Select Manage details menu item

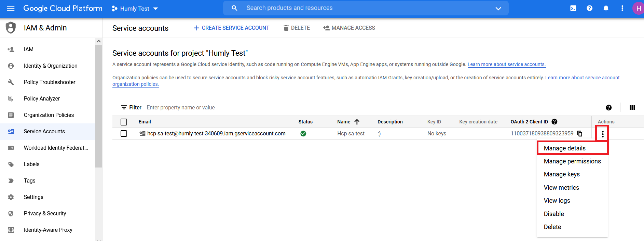click(x=572, y=148)
